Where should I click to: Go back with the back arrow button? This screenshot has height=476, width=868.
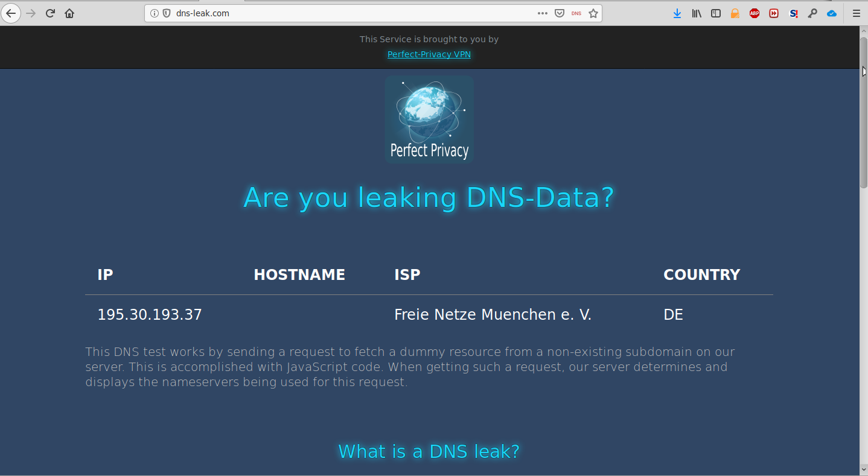coord(11,13)
